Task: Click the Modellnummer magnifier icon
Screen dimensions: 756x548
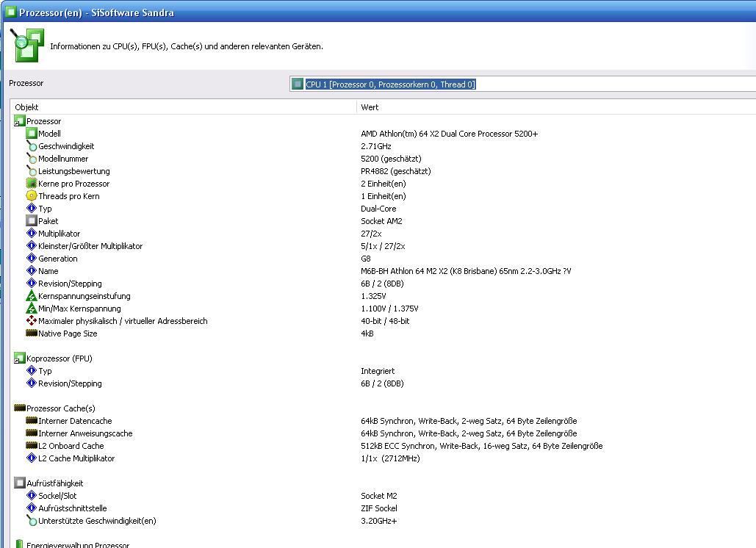Action: [32, 158]
